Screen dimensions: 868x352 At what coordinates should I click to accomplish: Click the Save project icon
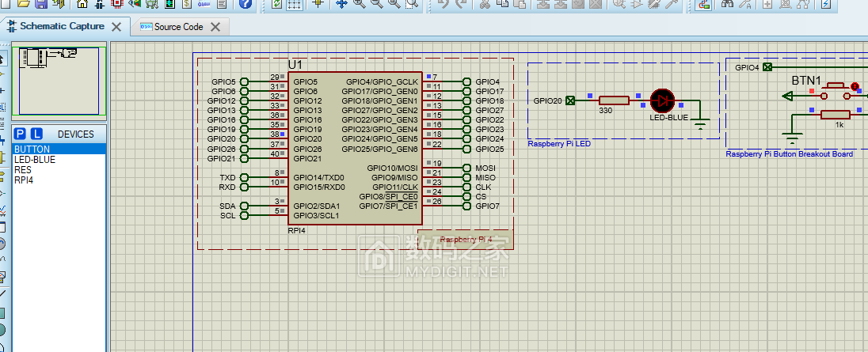coord(42,4)
